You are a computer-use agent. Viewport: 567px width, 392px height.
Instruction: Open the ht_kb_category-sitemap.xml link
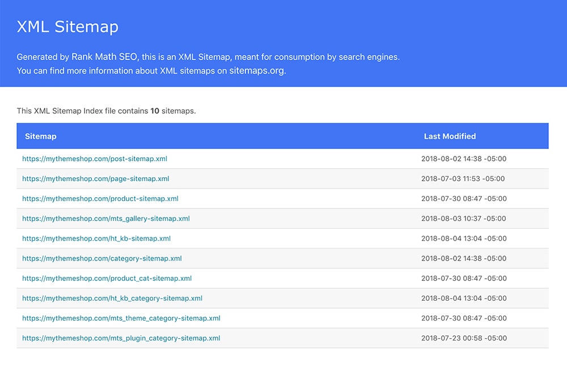pyautogui.click(x=111, y=298)
